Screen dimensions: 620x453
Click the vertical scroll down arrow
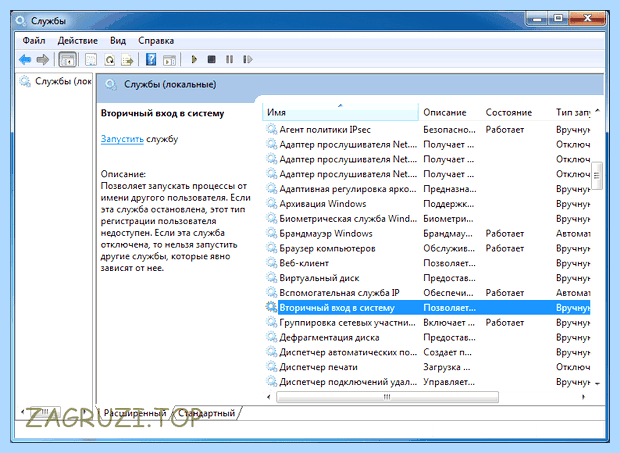coord(597,383)
